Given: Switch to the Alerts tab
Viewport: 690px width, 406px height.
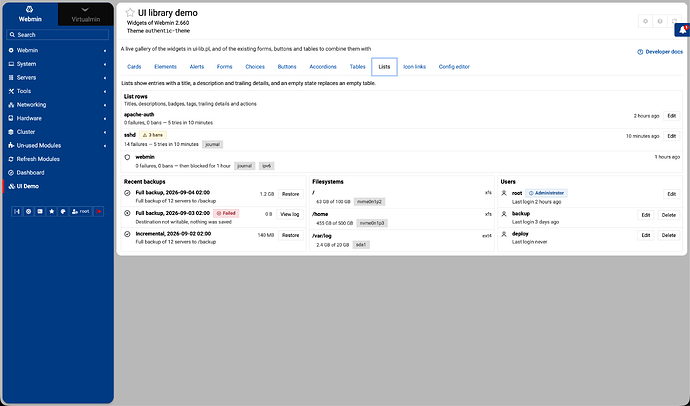Looking at the screenshot, I should (x=197, y=67).
